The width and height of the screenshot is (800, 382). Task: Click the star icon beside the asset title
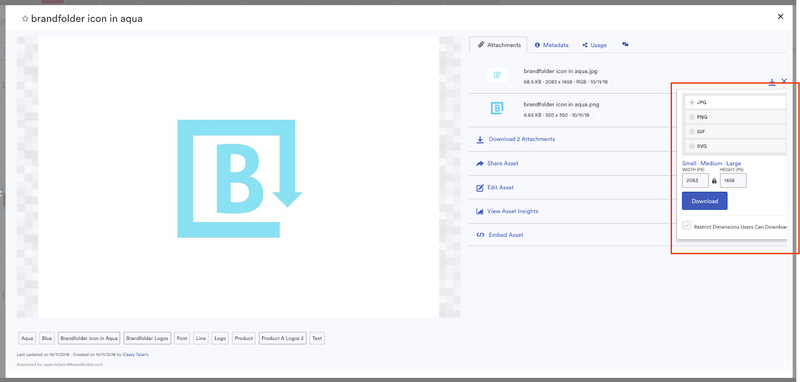pyautogui.click(x=25, y=19)
